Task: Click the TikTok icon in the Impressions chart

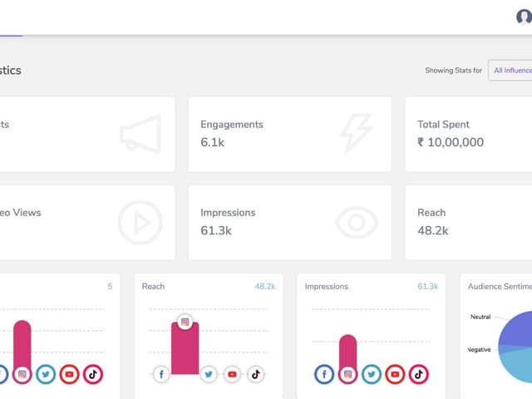Action: [x=418, y=374]
